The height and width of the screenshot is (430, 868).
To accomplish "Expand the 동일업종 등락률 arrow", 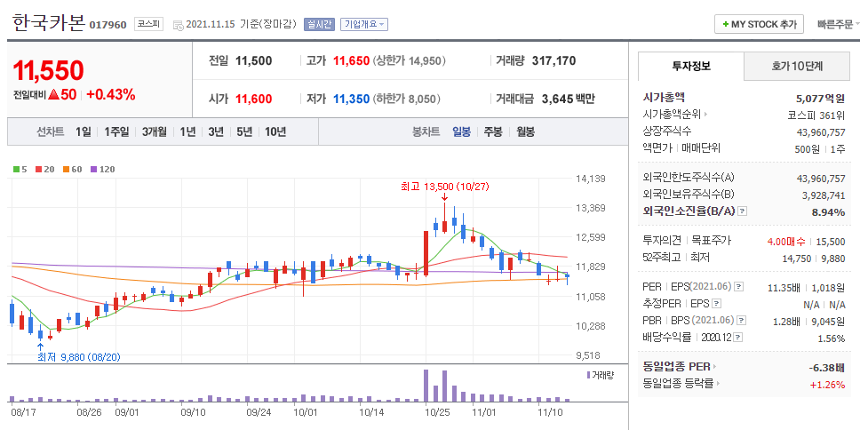I will (x=719, y=383).
